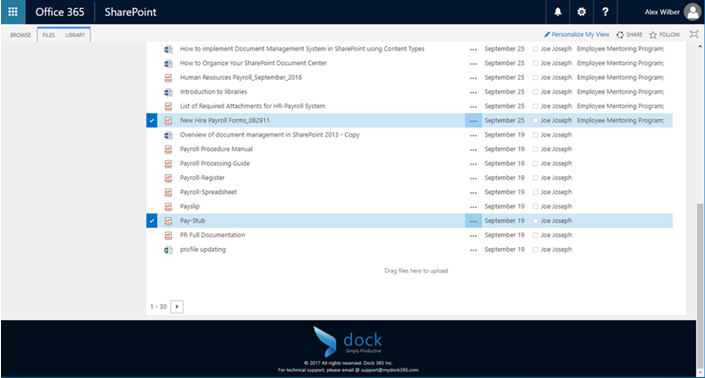
Task: Click Word icon of How to Organize document
Action: click(x=168, y=63)
